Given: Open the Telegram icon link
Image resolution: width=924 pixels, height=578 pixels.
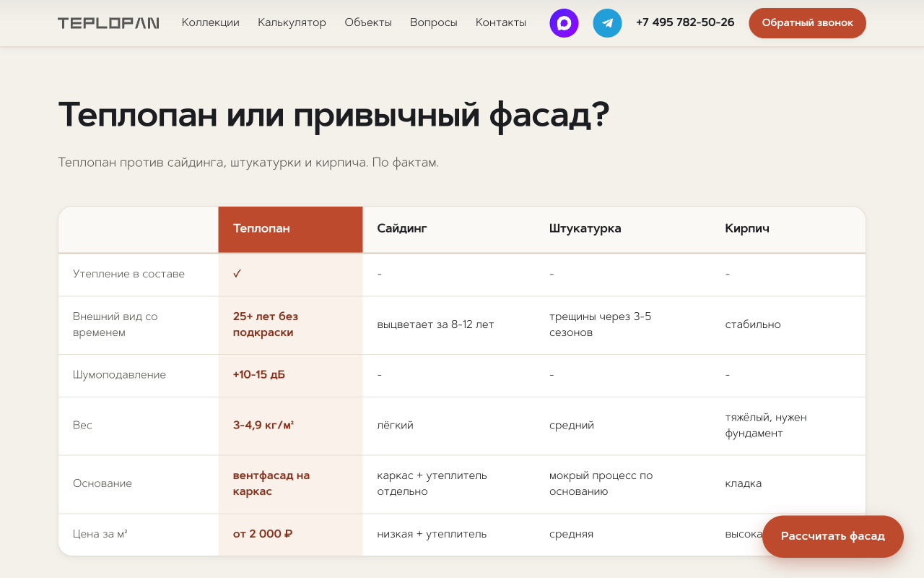Looking at the screenshot, I should 607,23.
